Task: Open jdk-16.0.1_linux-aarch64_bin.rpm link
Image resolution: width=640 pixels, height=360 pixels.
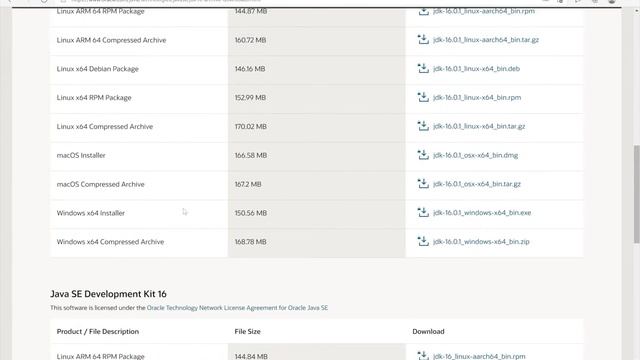Action: pyautogui.click(x=484, y=11)
